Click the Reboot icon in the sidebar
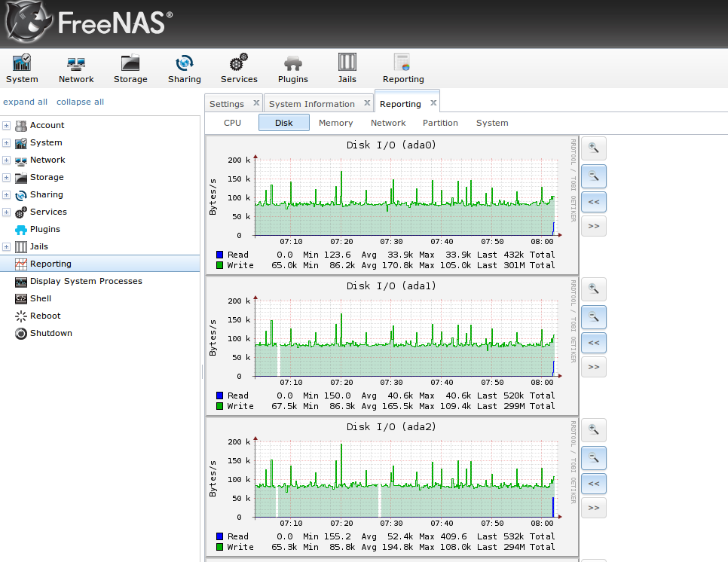The width and height of the screenshot is (728, 562). (21, 316)
